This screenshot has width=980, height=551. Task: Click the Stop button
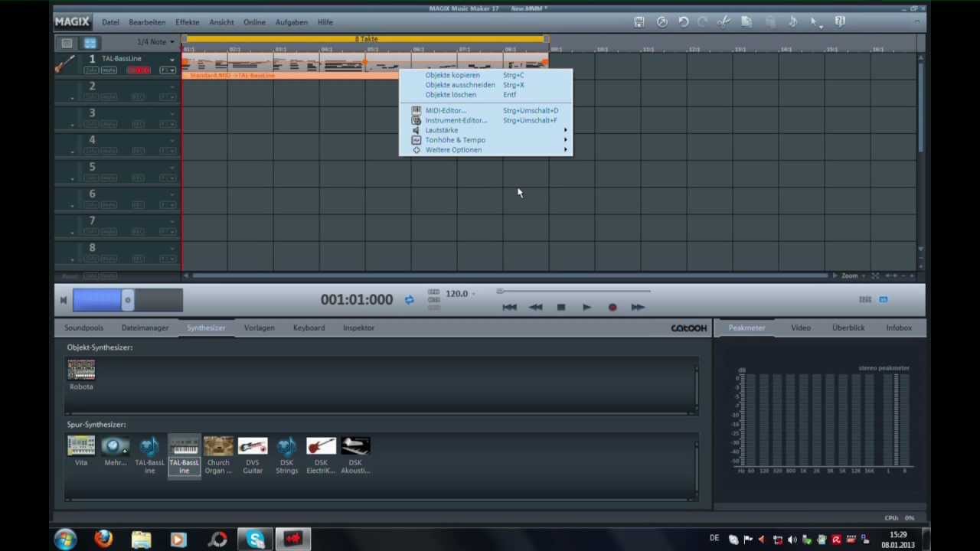click(561, 307)
